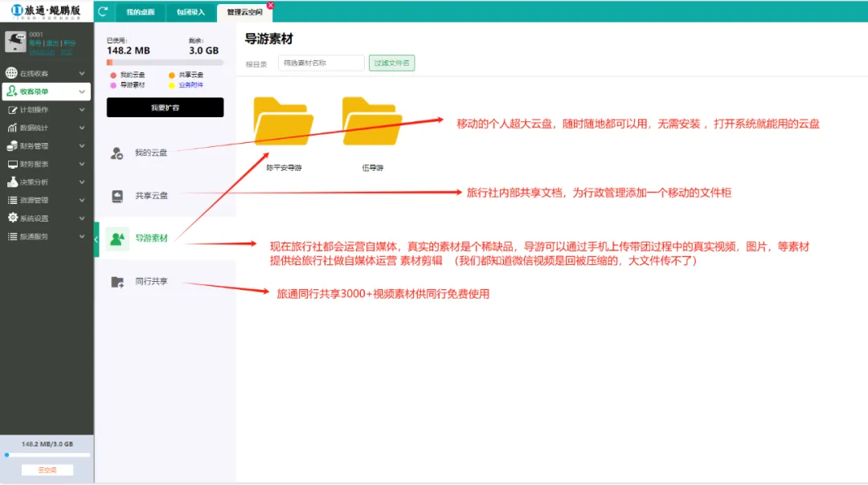Expand the 计划操作 menu chevron
Viewport: 868px width, 485px height.
[82, 109]
